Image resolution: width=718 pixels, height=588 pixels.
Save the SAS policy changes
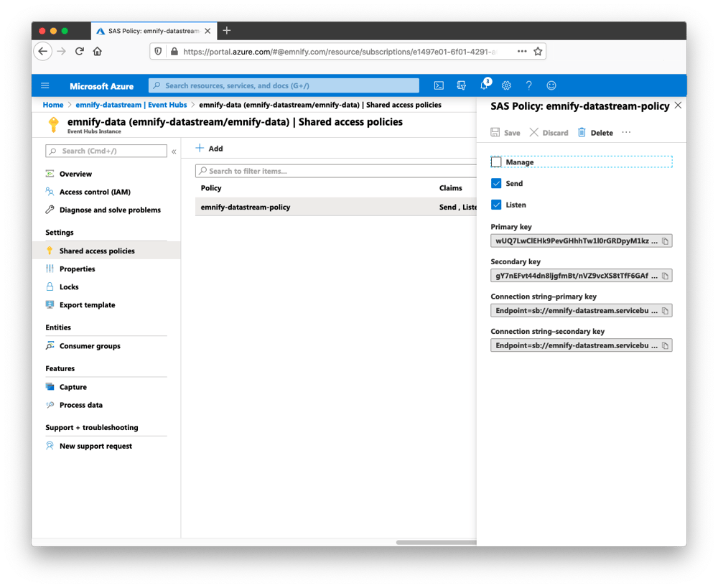[505, 133]
